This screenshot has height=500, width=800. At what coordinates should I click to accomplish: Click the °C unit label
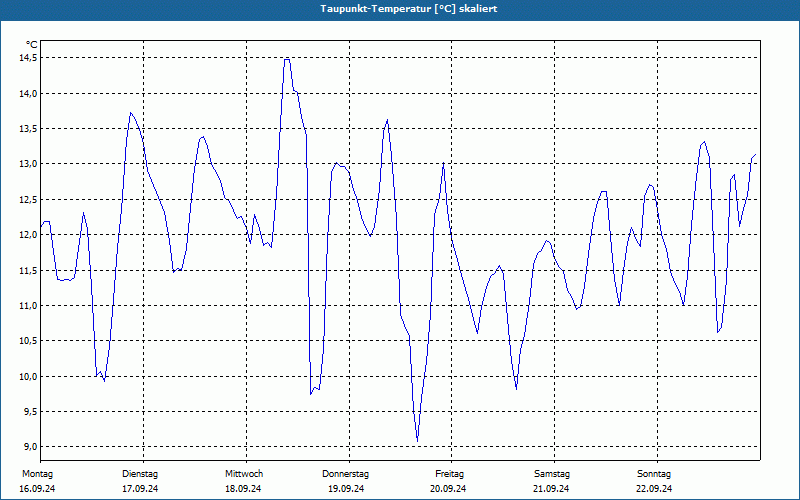(32, 45)
